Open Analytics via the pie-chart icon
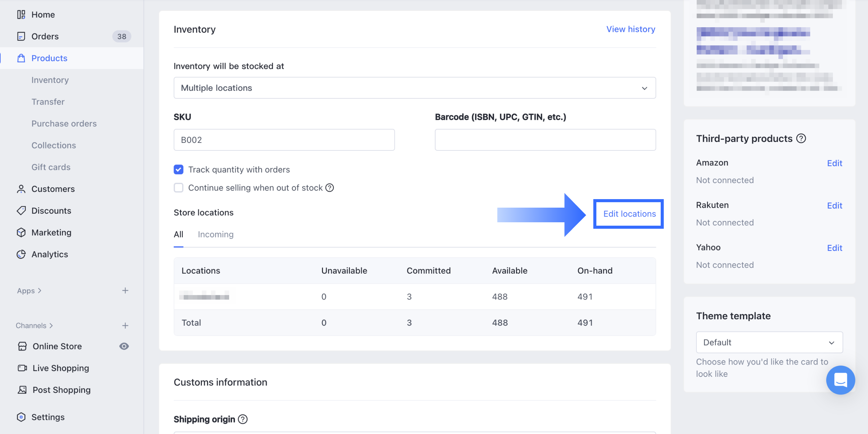The image size is (868, 434). 21,254
